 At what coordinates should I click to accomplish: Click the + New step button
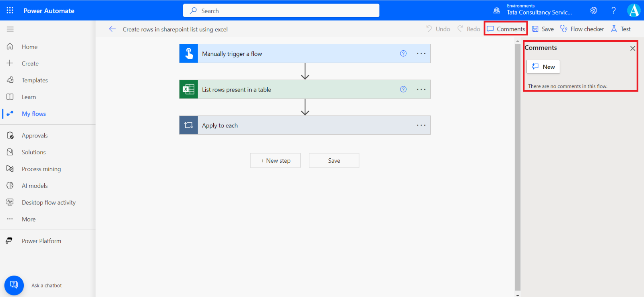coord(275,160)
